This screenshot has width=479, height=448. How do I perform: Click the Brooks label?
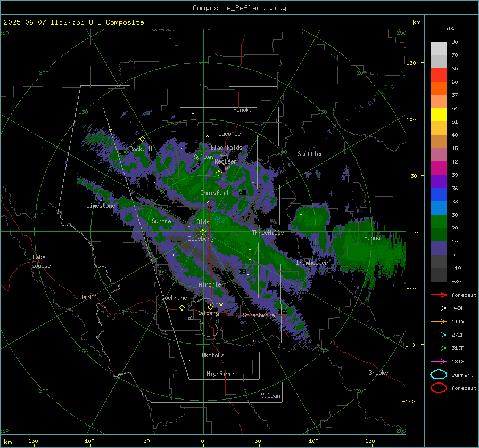click(x=378, y=373)
